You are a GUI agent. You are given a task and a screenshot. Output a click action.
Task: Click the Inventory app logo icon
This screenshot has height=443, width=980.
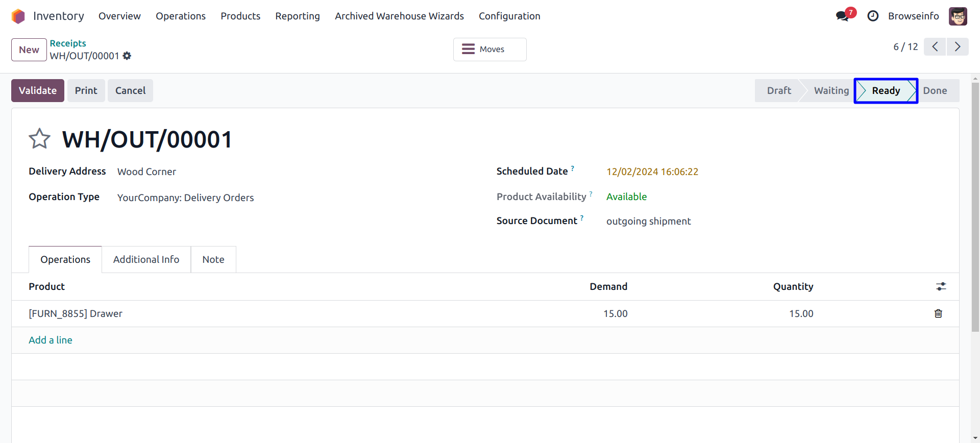[18, 16]
